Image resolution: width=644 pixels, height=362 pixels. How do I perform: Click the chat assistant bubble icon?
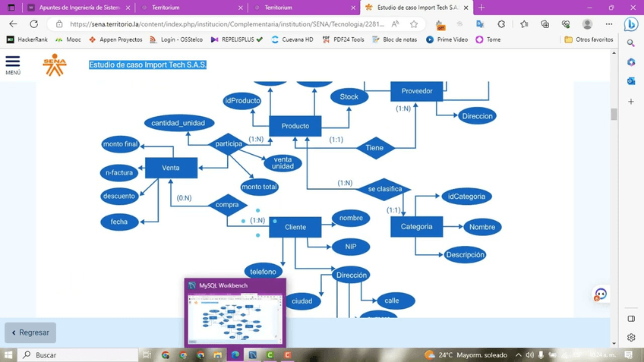[x=601, y=294]
